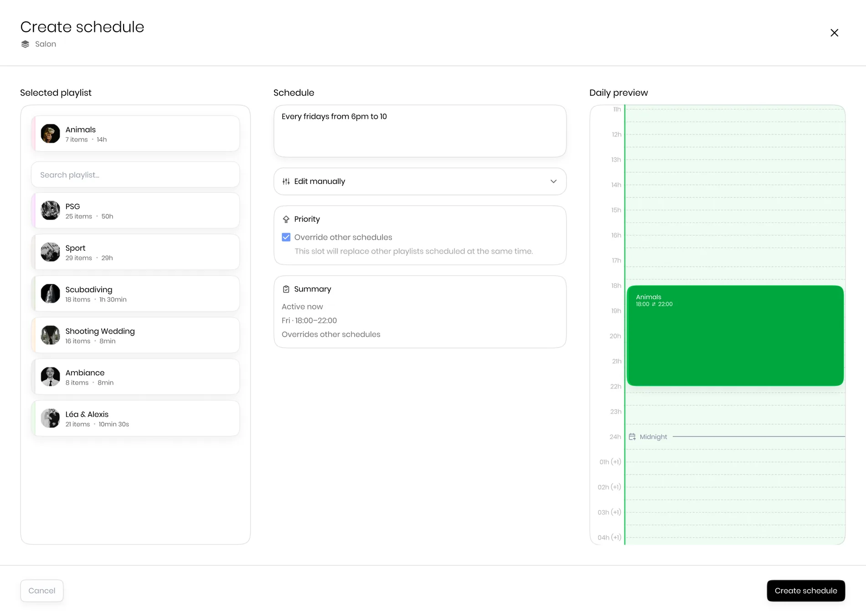
Task: Click the "Daily preview" heading
Action: click(619, 93)
